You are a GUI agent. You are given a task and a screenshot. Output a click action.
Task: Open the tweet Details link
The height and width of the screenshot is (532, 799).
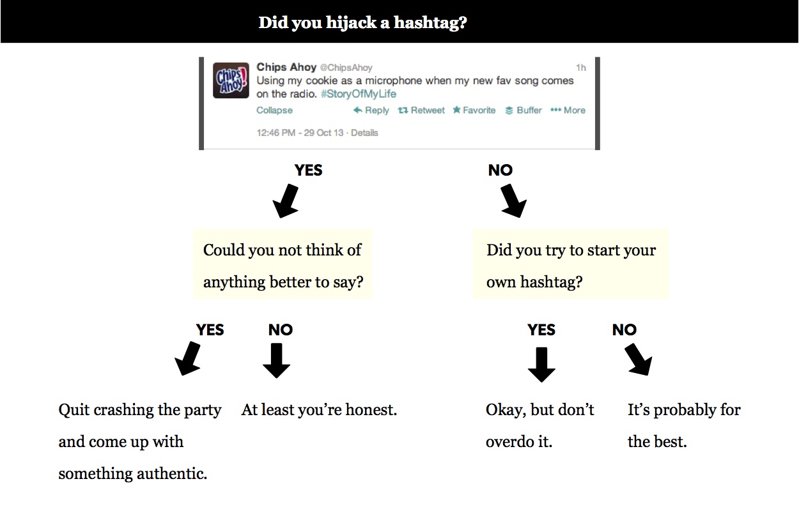pyautogui.click(x=364, y=133)
